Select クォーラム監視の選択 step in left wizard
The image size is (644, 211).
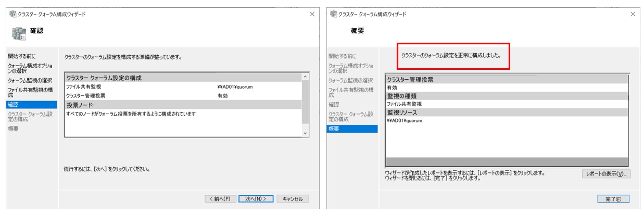click(x=30, y=80)
